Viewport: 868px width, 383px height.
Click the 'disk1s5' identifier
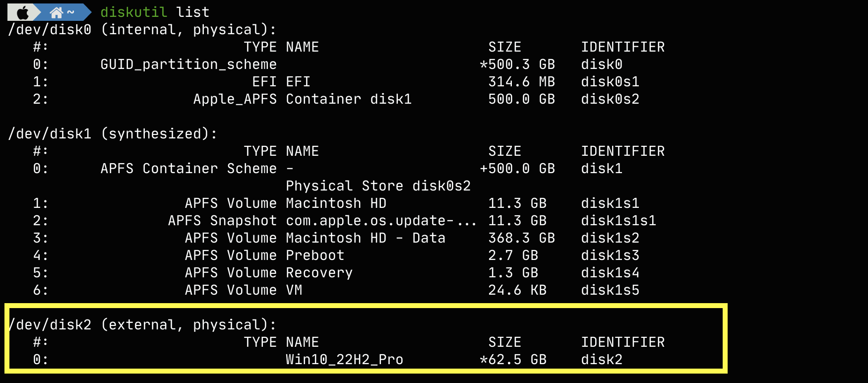(610, 290)
